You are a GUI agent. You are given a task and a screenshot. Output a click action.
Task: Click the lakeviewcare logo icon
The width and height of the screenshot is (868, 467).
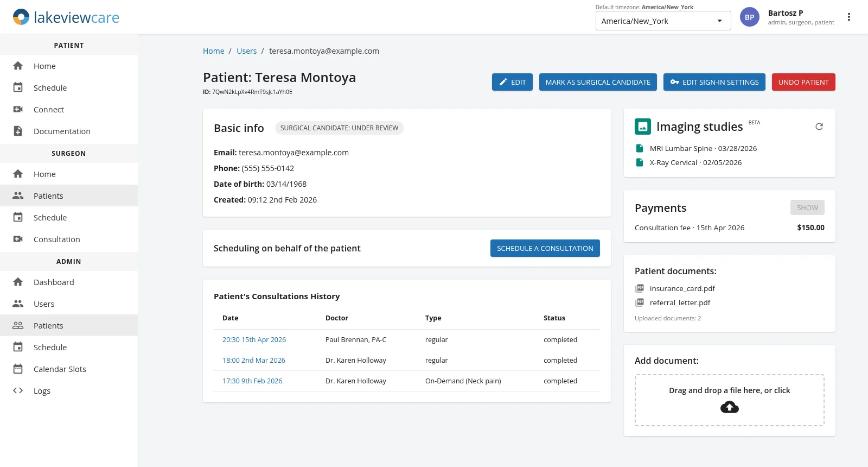click(x=21, y=17)
